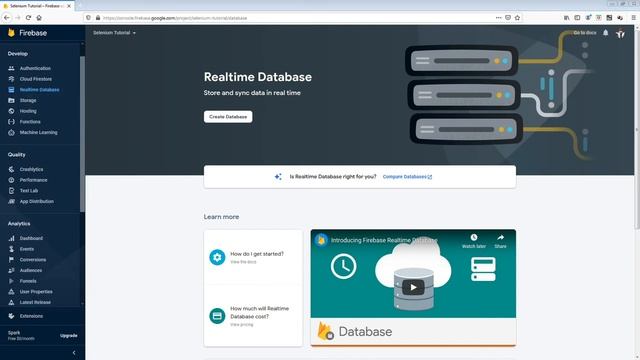Open user account avatar
This screenshot has width=640, height=360.
point(620,33)
